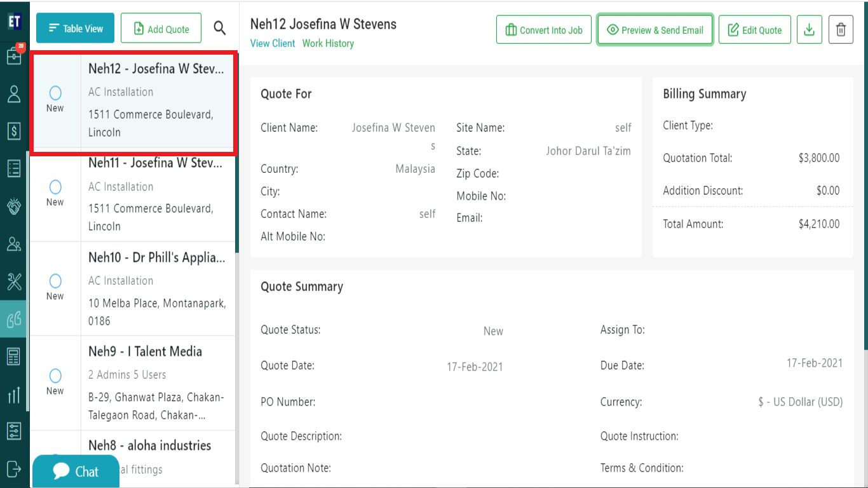Select the quotation marks quotes icon

[x=14, y=318]
